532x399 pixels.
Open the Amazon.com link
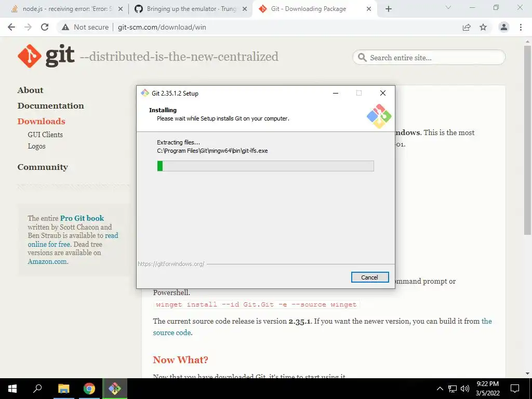coord(47,262)
